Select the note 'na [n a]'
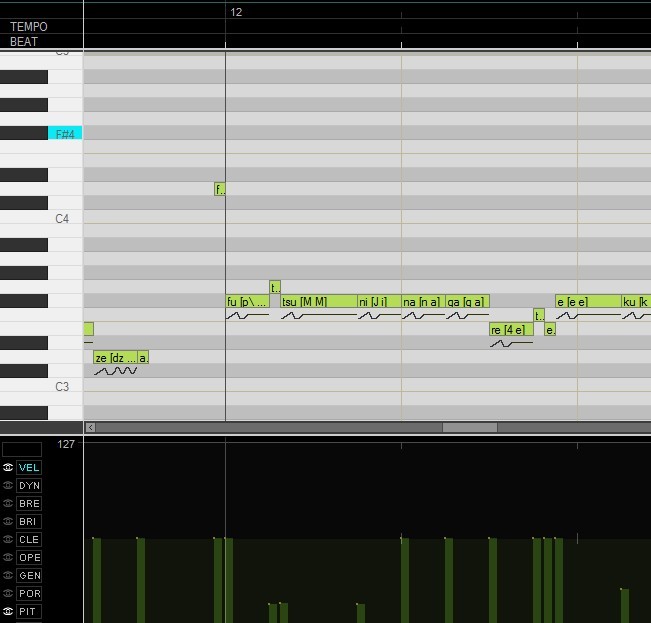The width and height of the screenshot is (651, 623). tap(423, 301)
